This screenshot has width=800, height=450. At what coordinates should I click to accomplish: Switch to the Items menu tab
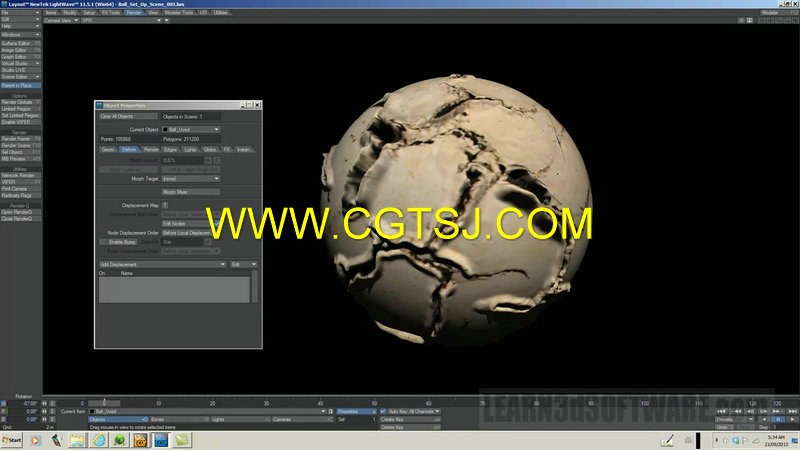(x=51, y=12)
